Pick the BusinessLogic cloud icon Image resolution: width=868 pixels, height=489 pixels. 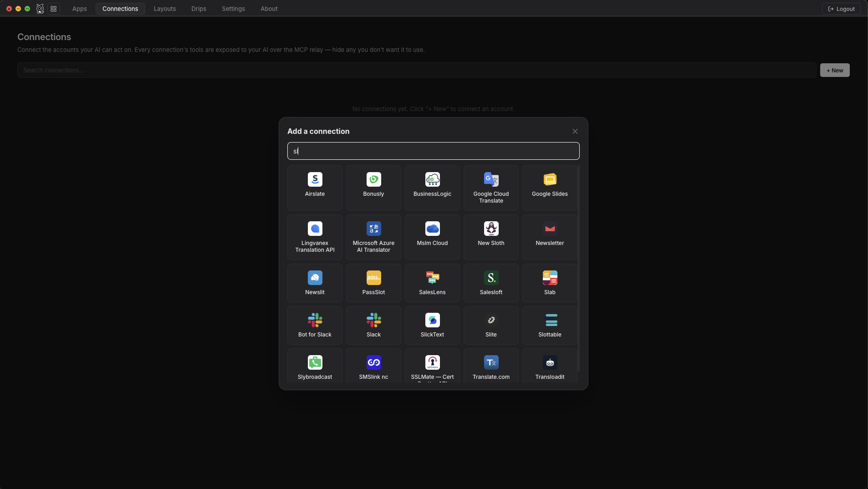tap(432, 179)
